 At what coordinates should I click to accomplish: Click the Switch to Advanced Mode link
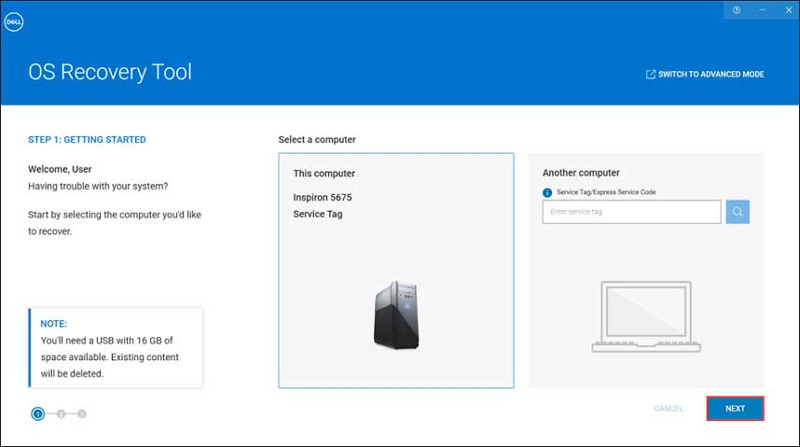click(x=705, y=74)
